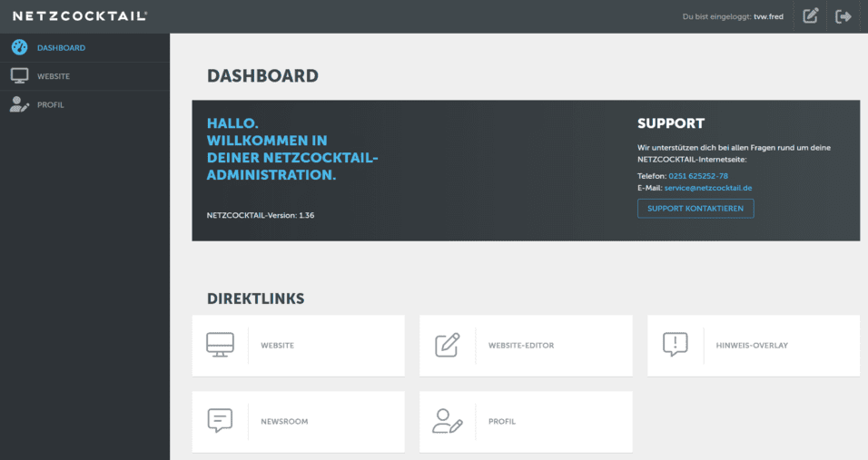Viewport: 868px width, 460px height.
Task: Open the Hinweis-Overlay direktlink label
Action: click(x=751, y=346)
